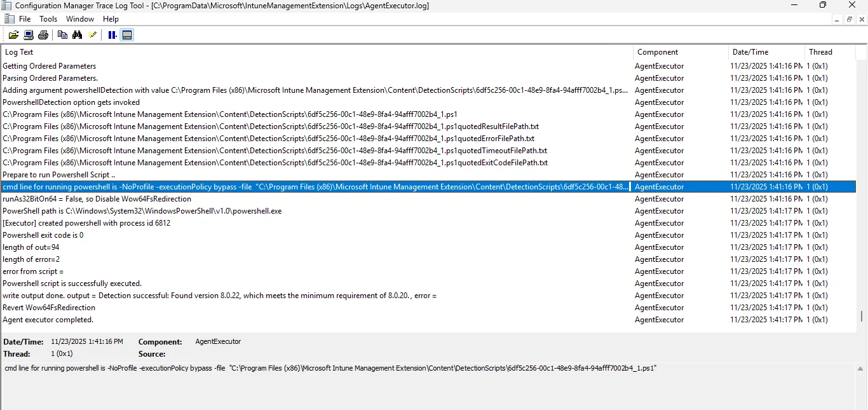868x410 pixels.
Task: Open the Help menu
Action: click(111, 19)
